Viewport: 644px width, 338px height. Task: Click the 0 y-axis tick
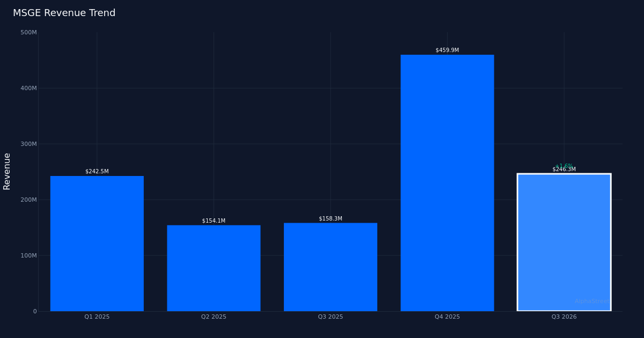point(35,311)
